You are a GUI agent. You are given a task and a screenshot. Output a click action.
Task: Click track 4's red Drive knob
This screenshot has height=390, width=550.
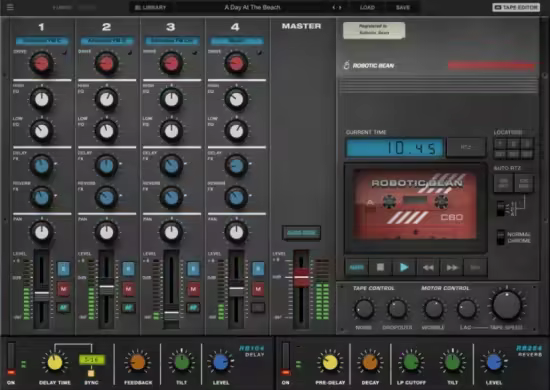[x=236, y=63]
